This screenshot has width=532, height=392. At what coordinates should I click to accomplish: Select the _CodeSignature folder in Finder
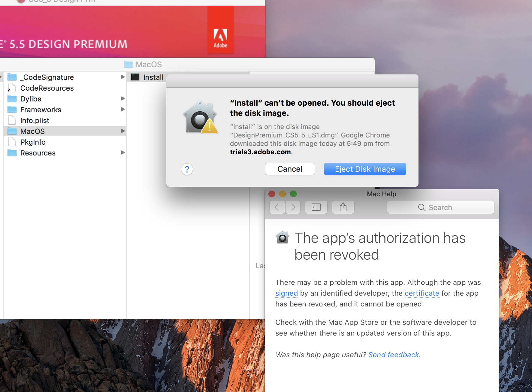65,77
